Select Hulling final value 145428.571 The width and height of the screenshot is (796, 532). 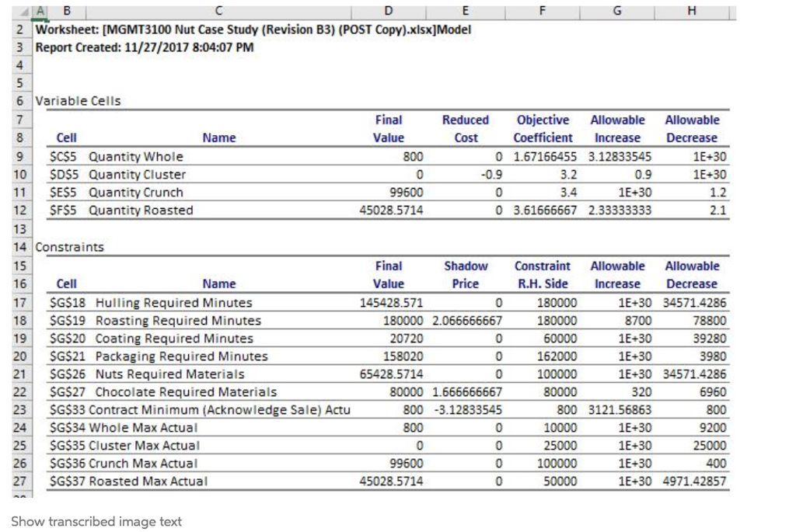point(392,303)
